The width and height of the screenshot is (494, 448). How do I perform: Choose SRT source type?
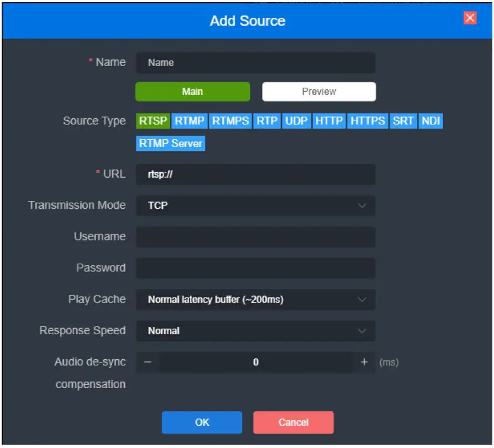click(403, 121)
